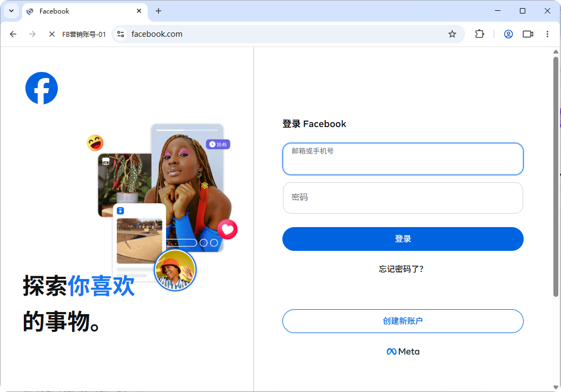Click the 创建新账户 button

[x=403, y=321]
